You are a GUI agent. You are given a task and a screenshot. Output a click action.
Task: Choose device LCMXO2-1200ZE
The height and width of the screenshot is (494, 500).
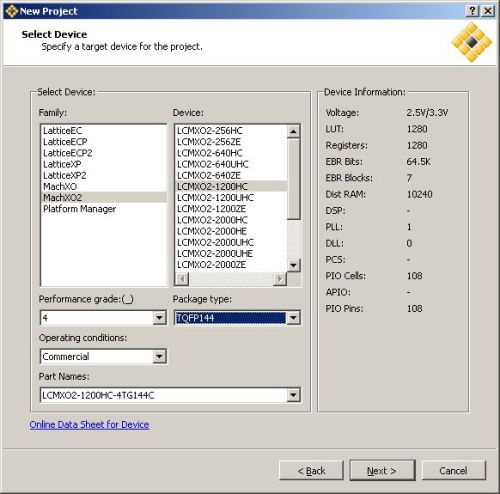[231, 209]
